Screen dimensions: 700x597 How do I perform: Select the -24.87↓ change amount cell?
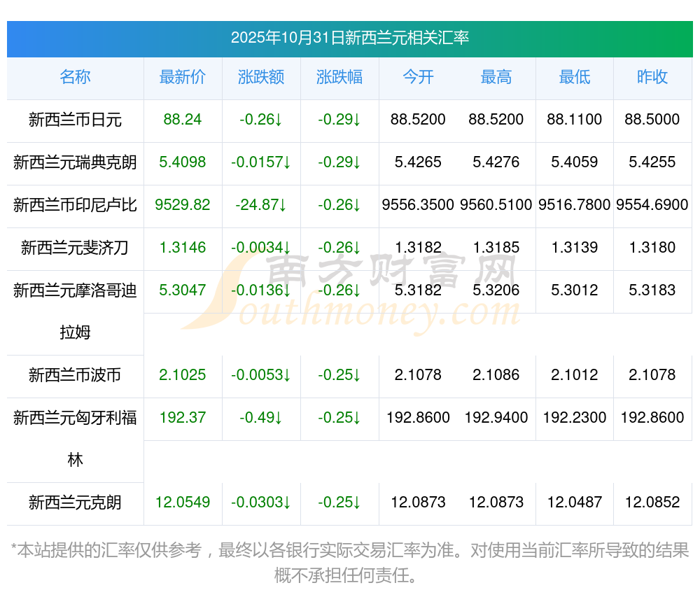[x=261, y=205]
